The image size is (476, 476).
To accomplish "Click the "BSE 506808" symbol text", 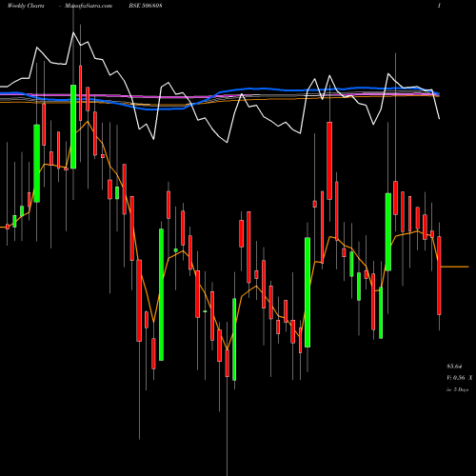I will (x=146, y=6).
